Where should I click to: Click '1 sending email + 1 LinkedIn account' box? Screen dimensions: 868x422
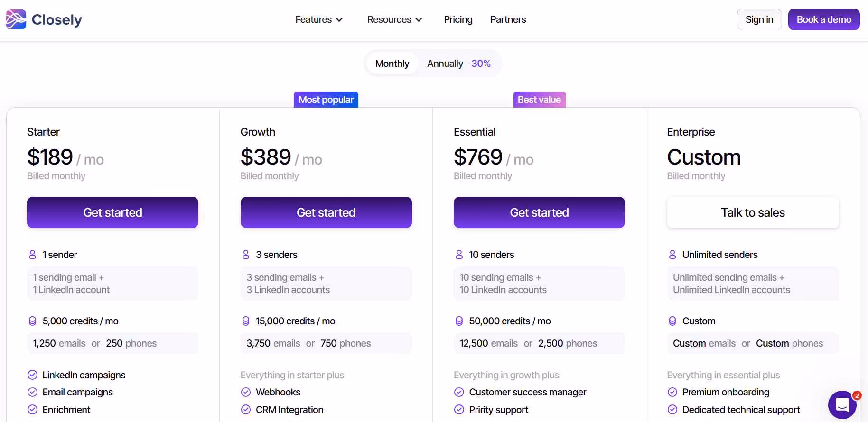[x=112, y=284]
